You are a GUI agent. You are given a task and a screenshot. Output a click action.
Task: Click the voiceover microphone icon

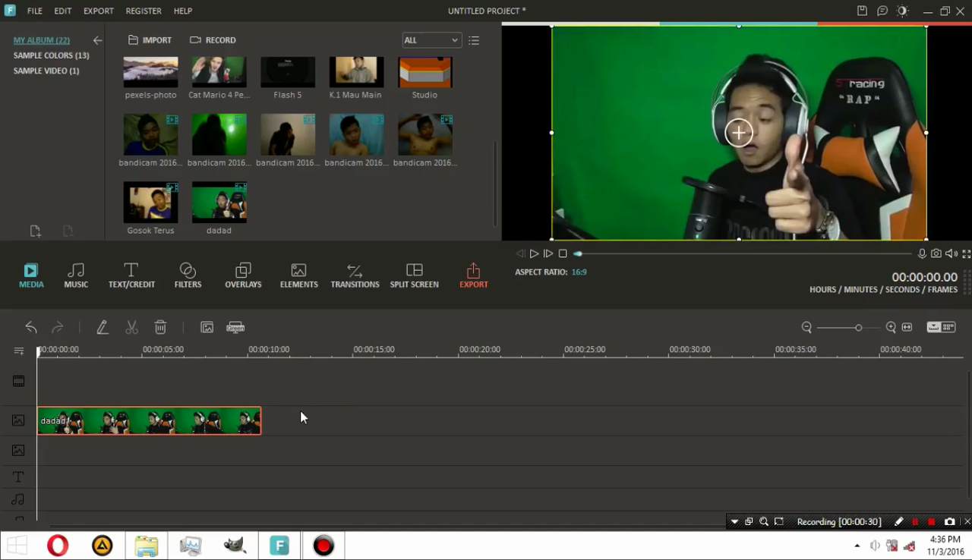pos(922,253)
